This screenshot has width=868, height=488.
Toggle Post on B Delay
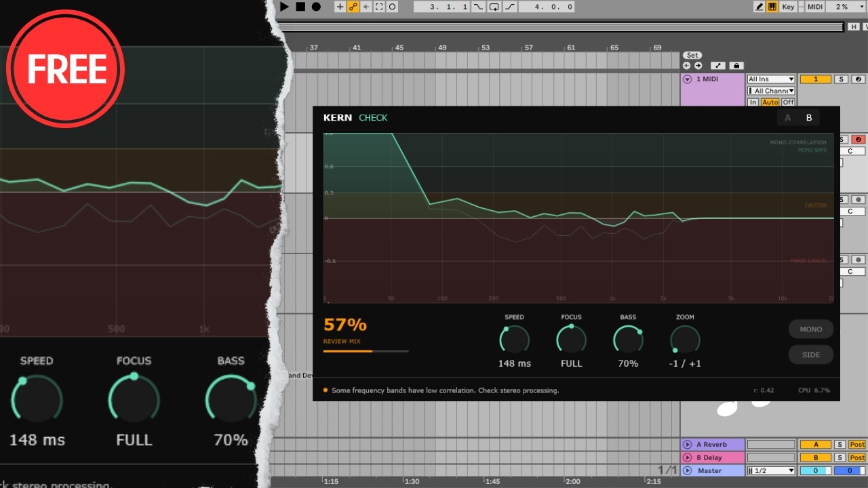[857, 457]
